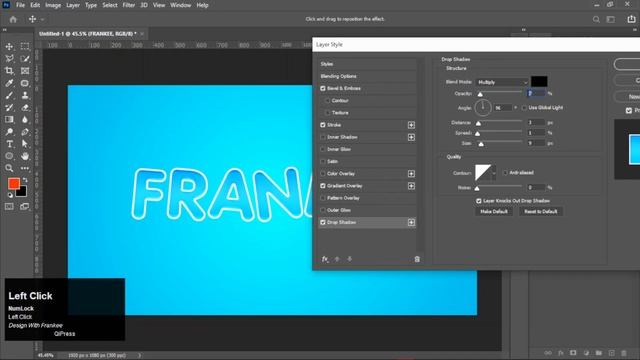640x360 pixels.
Task: Delete effect using the trash icon in Layer Style
Action: tap(417, 259)
